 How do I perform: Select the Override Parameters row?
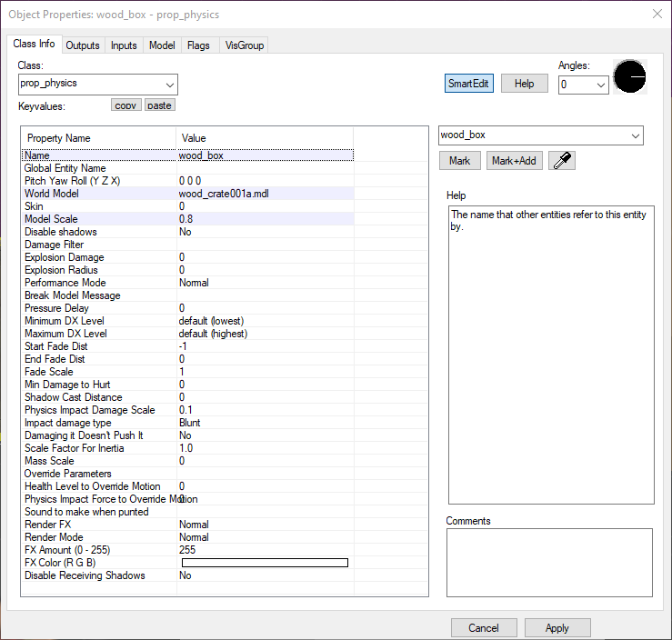[x=187, y=474]
